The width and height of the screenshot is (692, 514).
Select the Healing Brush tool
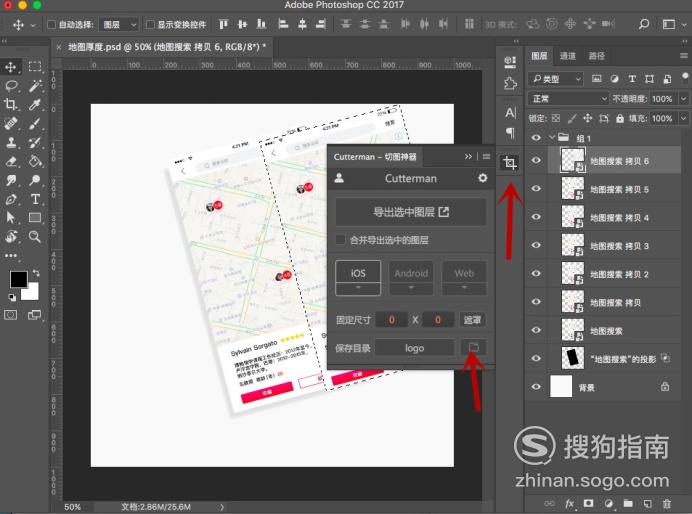coord(11,124)
